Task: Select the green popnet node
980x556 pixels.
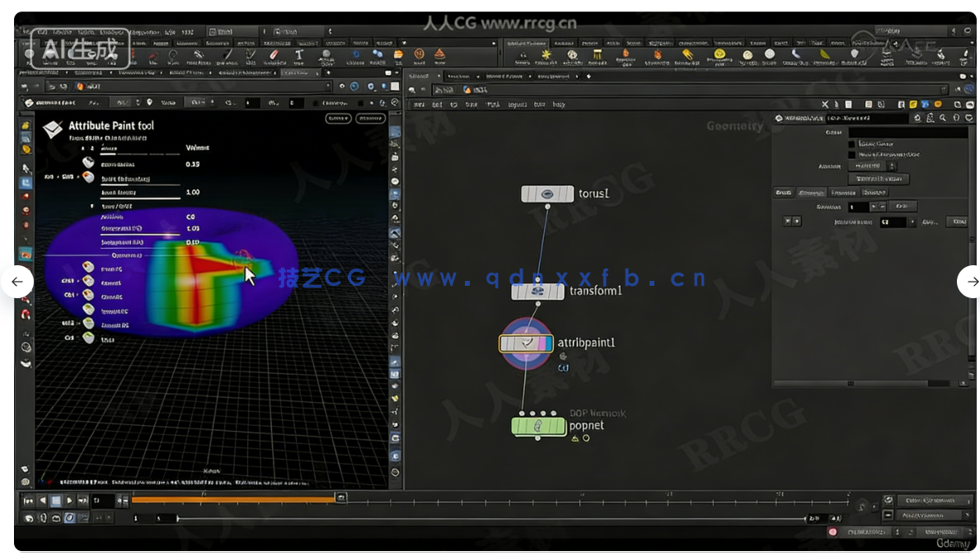Action: (x=538, y=426)
